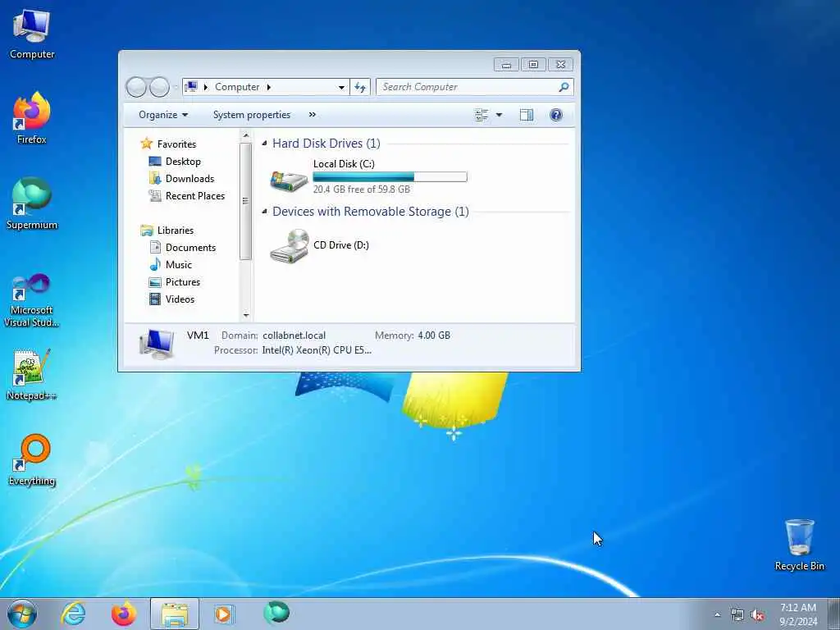Open the Computer desktop icon
The height and width of the screenshot is (630, 840).
(x=32, y=33)
